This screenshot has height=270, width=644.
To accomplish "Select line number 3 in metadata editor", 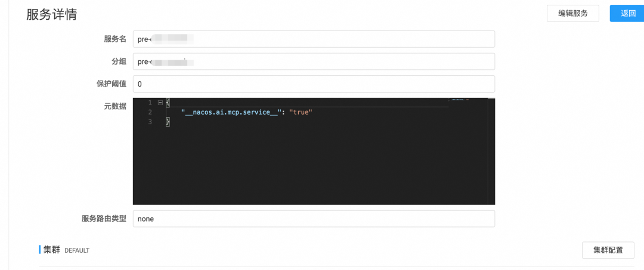I will 150,122.
